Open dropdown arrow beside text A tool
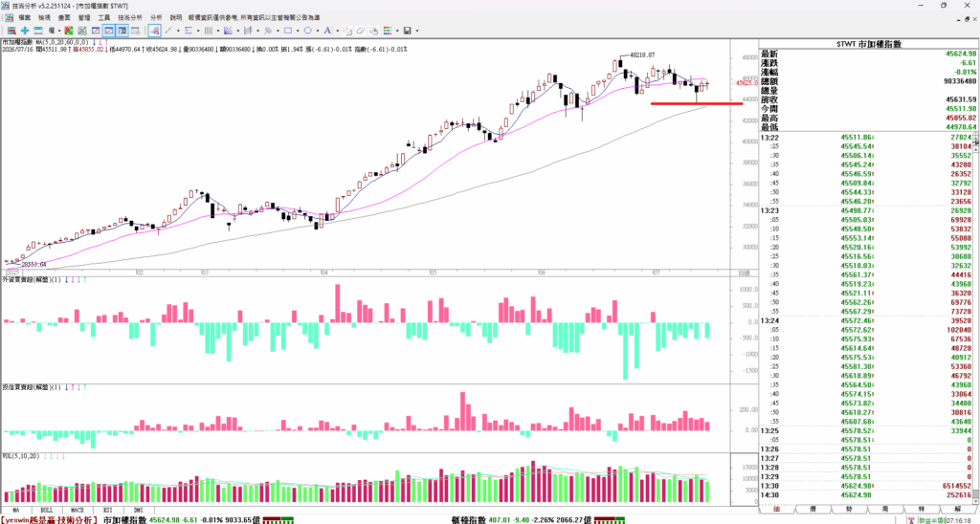This screenshot has width=980, height=524. pos(338,30)
